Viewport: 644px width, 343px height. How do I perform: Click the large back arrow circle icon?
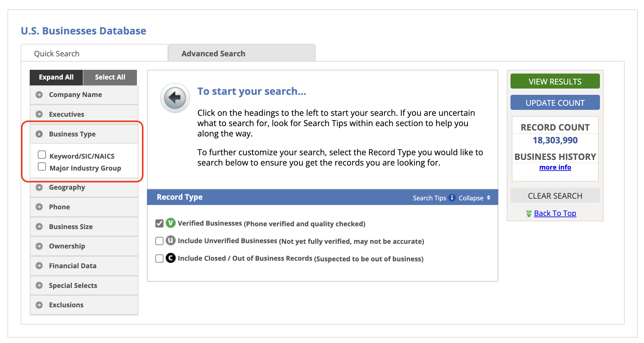click(175, 98)
